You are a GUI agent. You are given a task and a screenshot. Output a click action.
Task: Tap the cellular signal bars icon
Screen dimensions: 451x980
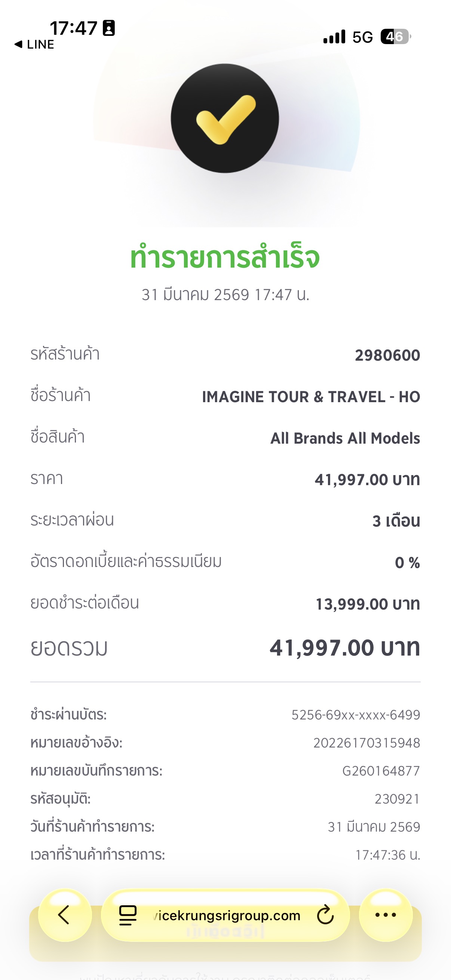point(334,37)
